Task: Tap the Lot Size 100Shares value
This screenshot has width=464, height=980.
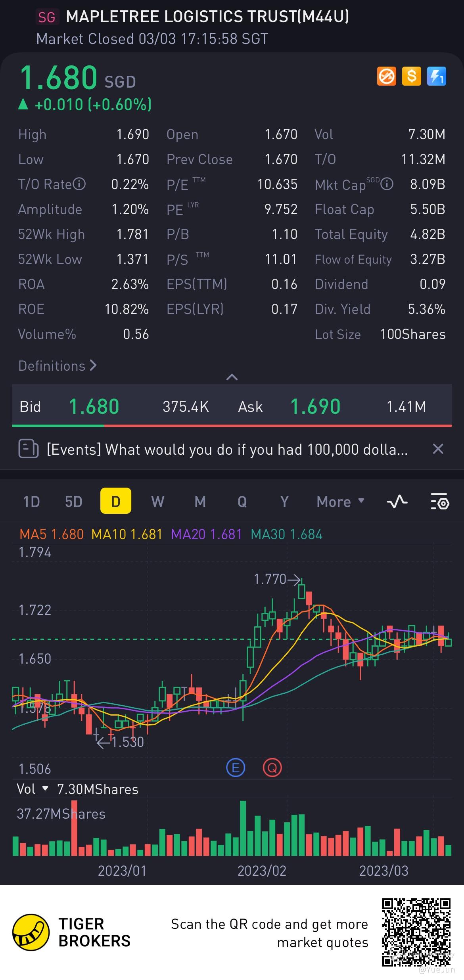Action: [x=413, y=334]
